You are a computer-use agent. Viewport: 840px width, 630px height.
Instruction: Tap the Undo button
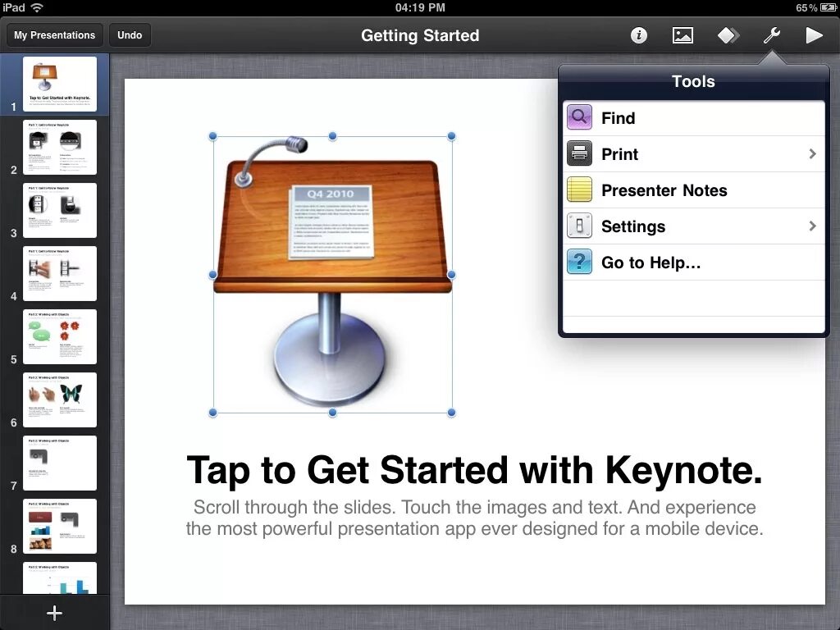click(130, 35)
